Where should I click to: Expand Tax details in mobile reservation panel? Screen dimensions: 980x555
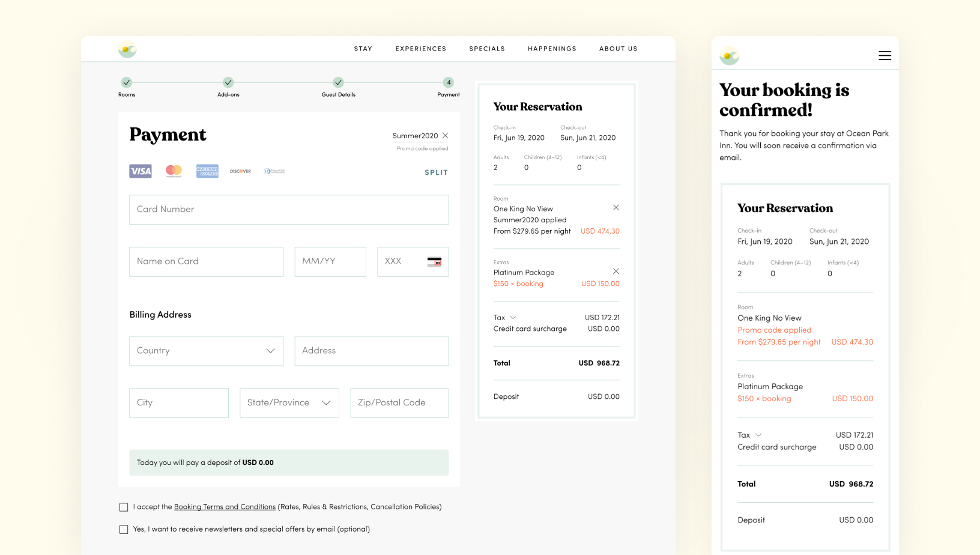[x=758, y=435]
